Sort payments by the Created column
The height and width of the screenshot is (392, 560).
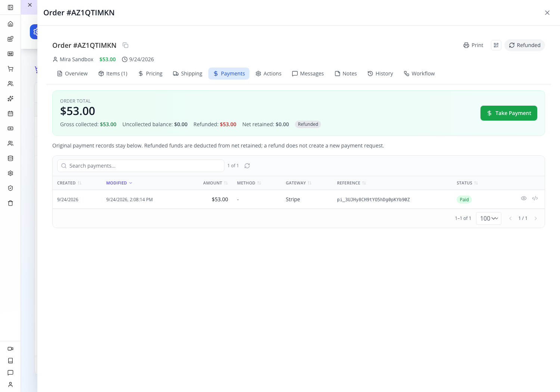click(x=69, y=183)
